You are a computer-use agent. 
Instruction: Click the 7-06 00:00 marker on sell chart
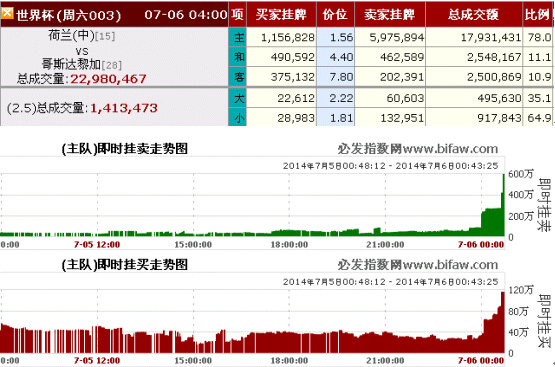coord(481,245)
